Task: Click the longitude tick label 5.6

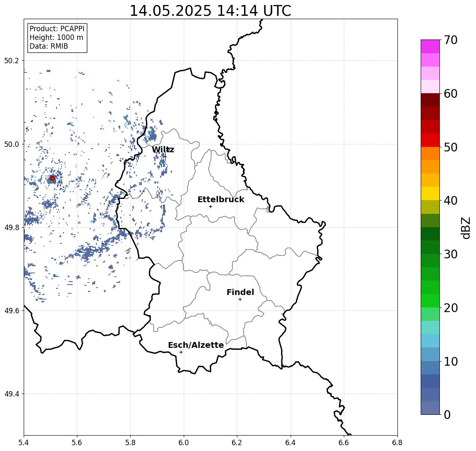Action: click(77, 443)
